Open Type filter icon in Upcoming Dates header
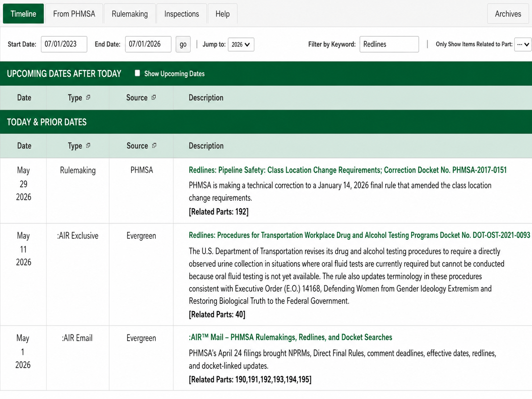The width and height of the screenshot is (532, 399). click(88, 97)
